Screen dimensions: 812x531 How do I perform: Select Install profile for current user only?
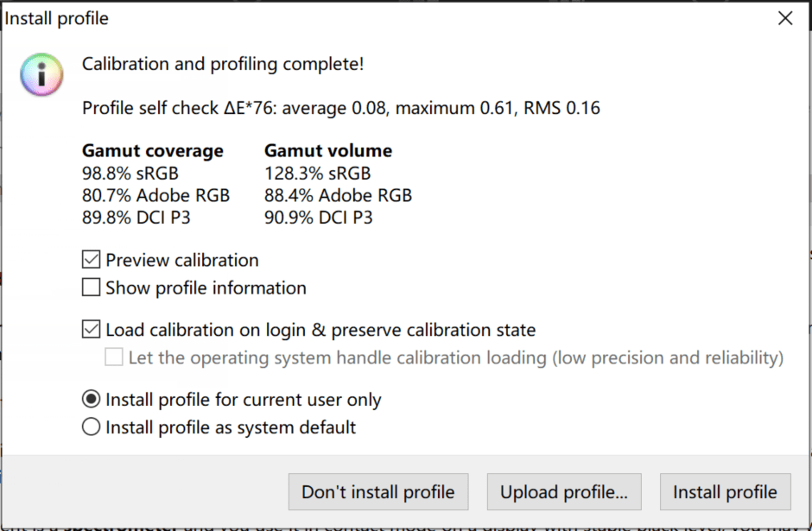(92, 400)
